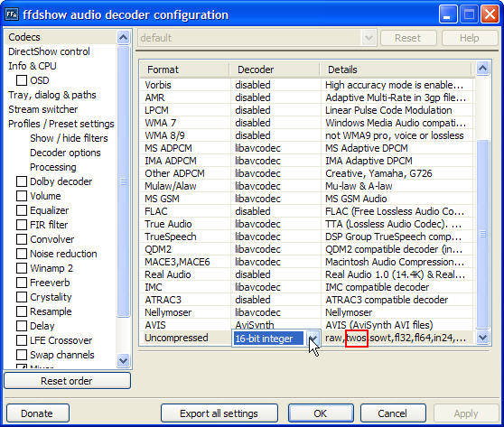
Task: Click Export all settings button
Action: [219, 413]
